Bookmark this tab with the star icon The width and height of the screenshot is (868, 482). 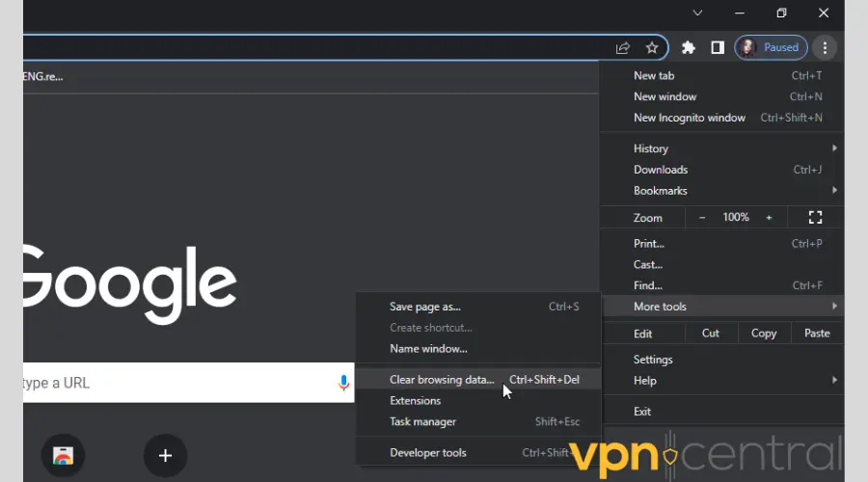click(x=652, y=47)
